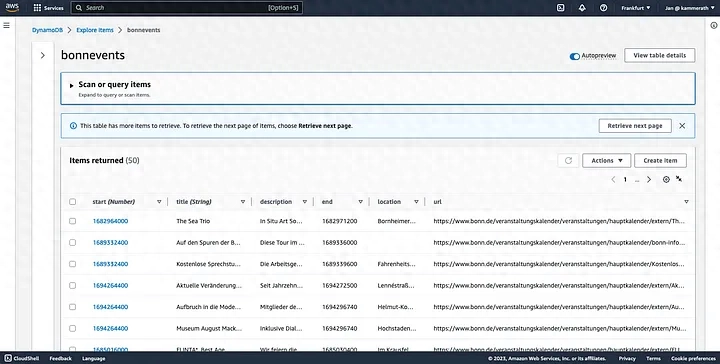Image resolution: width=720 pixels, height=364 pixels.
Task: Check the row for Auf den Spuren der B...
Action: 73,242
